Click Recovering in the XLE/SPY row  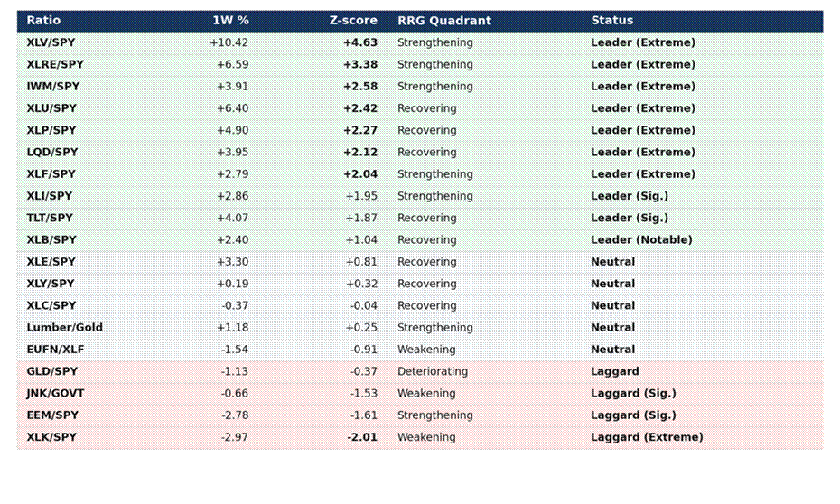tap(427, 262)
